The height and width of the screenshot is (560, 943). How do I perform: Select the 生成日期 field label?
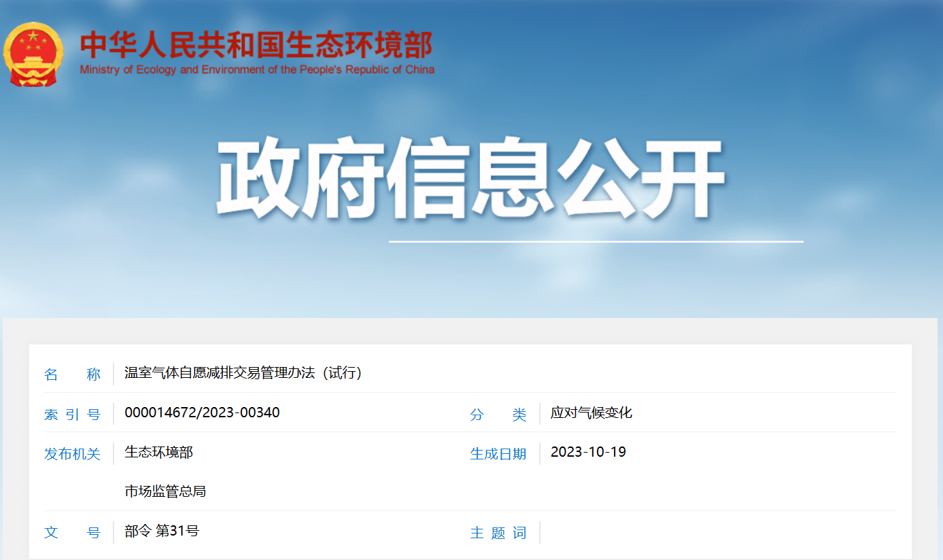pos(498,453)
